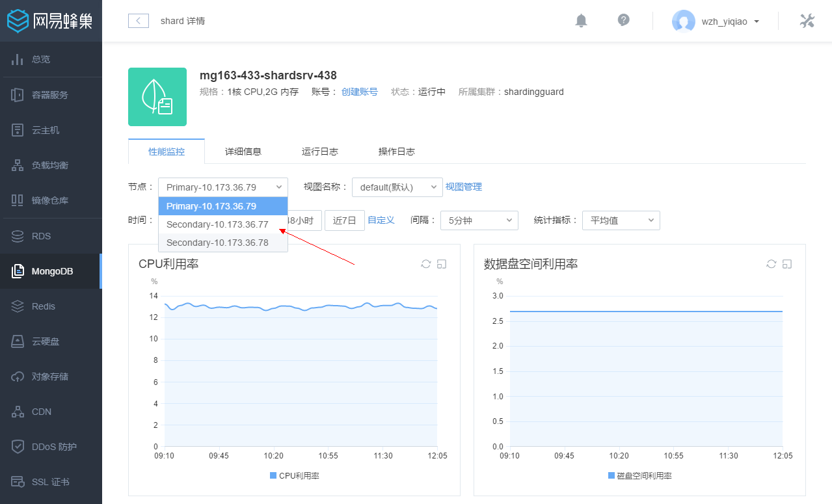Click the 自定义 time range link

click(381, 220)
